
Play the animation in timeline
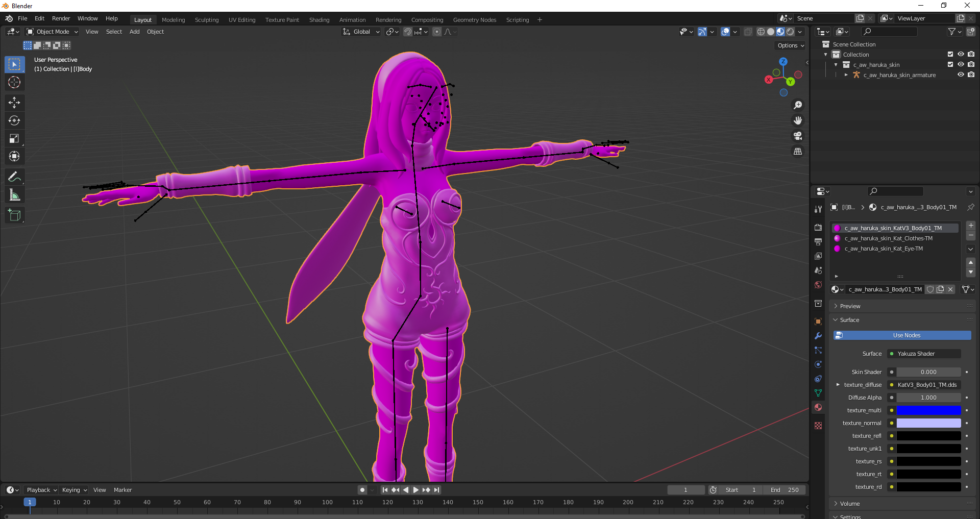click(415, 490)
